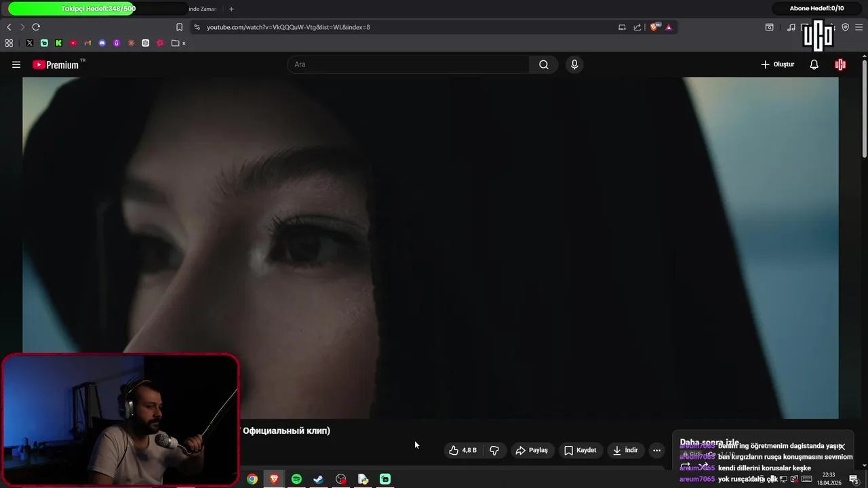Open the ChatGPT bookmark
The height and width of the screenshot is (488, 868).
click(x=145, y=43)
